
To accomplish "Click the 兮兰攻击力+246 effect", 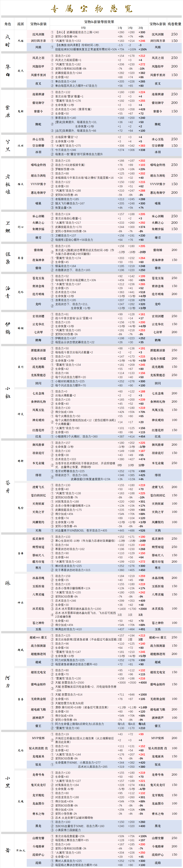I will pyautogui.click(x=66, y=150).
